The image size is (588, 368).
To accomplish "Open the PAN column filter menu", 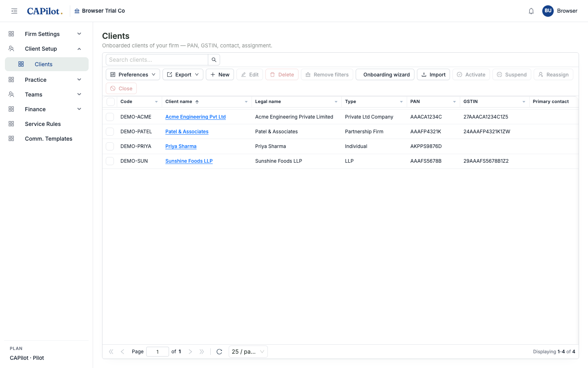I will 454,102.
